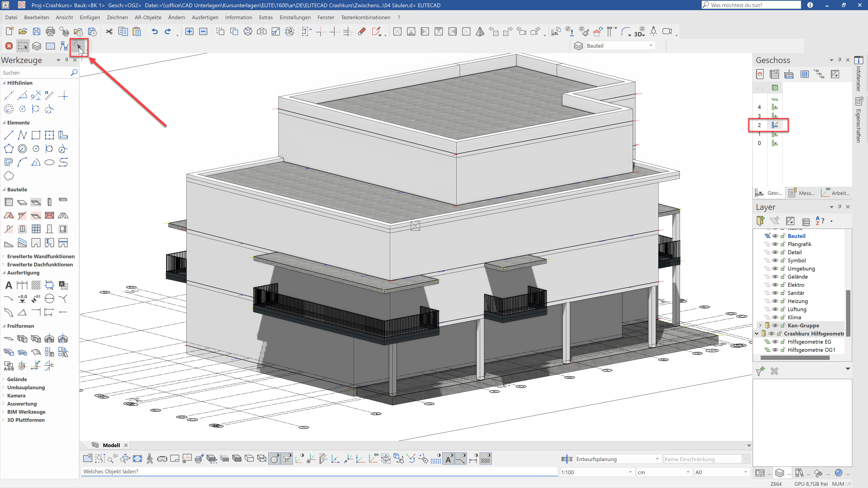Click the search magnifier icon in Werkzeuge
This screenshot has height=488, width=868.
tap(74, 72)
